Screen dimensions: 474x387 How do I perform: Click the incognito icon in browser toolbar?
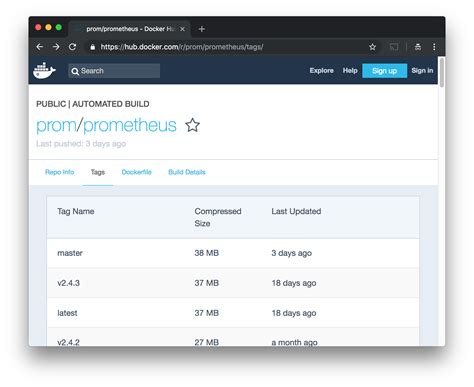tap(418, 47)
